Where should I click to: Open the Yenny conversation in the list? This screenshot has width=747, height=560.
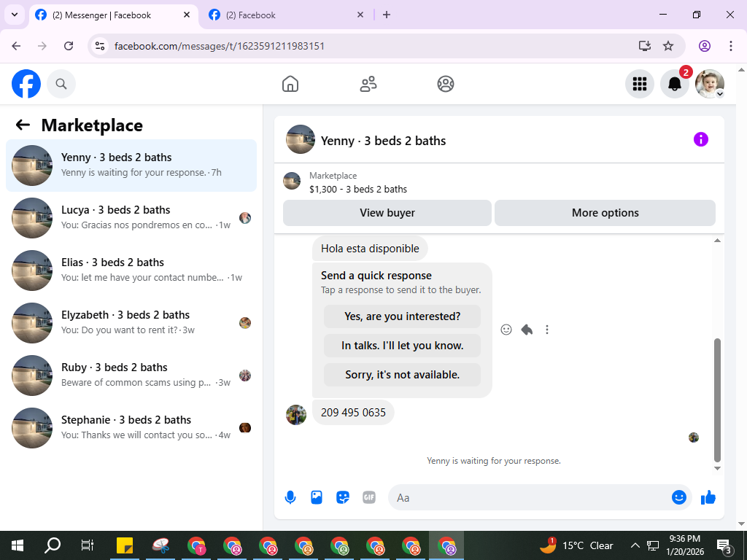(x=131, y=166)
